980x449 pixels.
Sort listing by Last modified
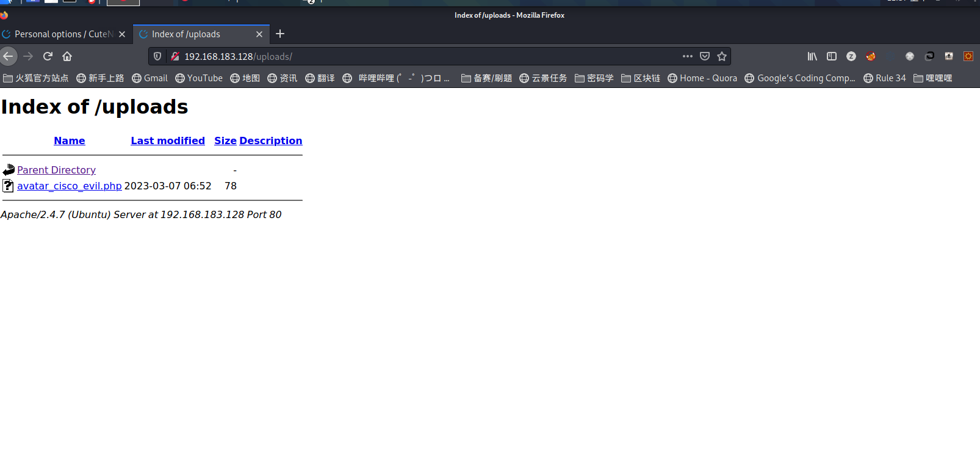168,141
